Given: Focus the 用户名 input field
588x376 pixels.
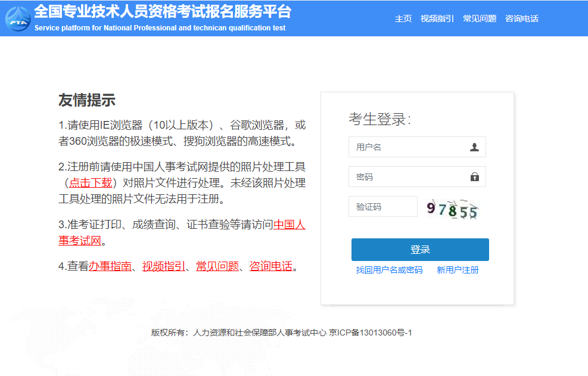Looking at the screenshot, I should coord(408,147).
